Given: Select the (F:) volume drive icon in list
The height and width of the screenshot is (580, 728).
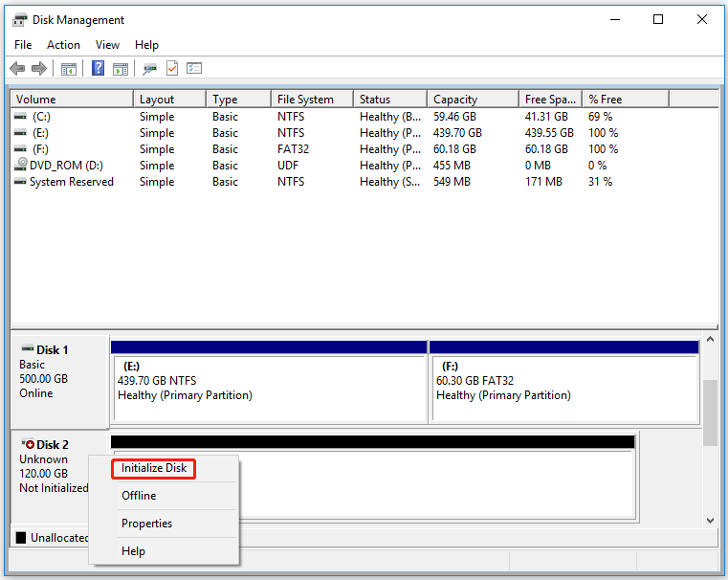Looking at the screenshot, I should point(20,149).
